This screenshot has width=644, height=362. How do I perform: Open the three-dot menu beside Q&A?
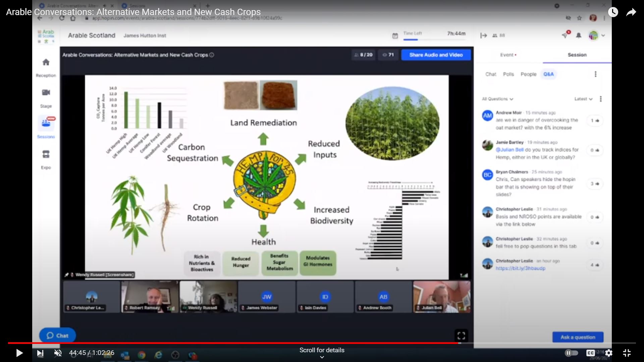coord(595,74)
